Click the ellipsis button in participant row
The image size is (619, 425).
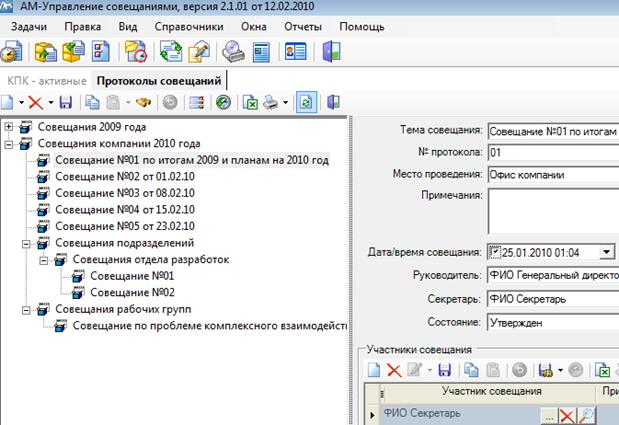(549, 415)
